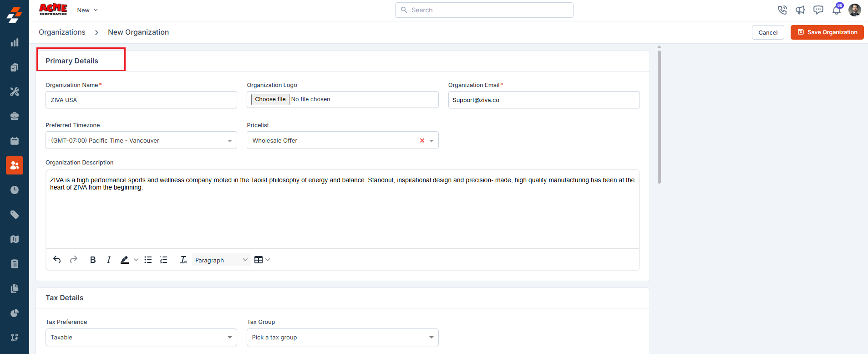Image resolution: width=868 pixels, height=354 pixels.
Task: Open the megaphone announcements icon
Action: (800, 10)
